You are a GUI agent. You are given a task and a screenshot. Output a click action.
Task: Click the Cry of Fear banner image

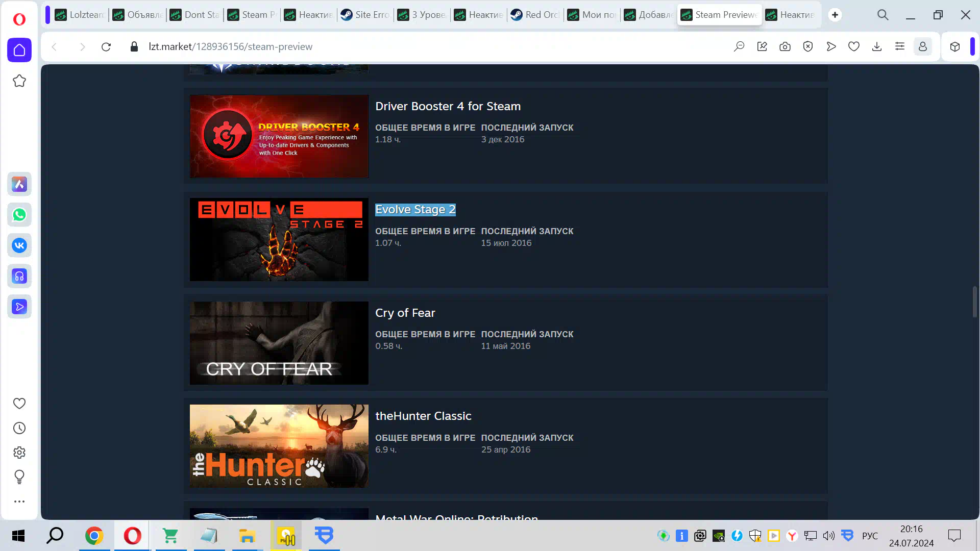pos(279,343)
